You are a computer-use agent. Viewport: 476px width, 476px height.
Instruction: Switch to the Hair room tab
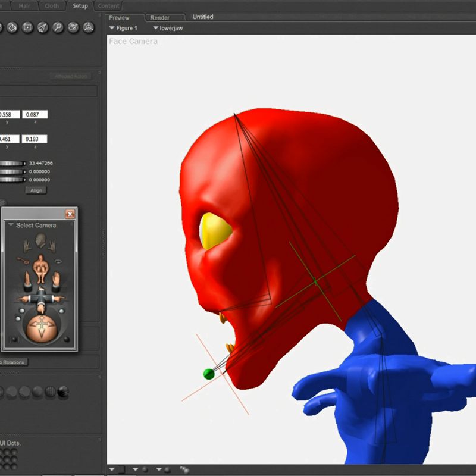coord(24,6)
